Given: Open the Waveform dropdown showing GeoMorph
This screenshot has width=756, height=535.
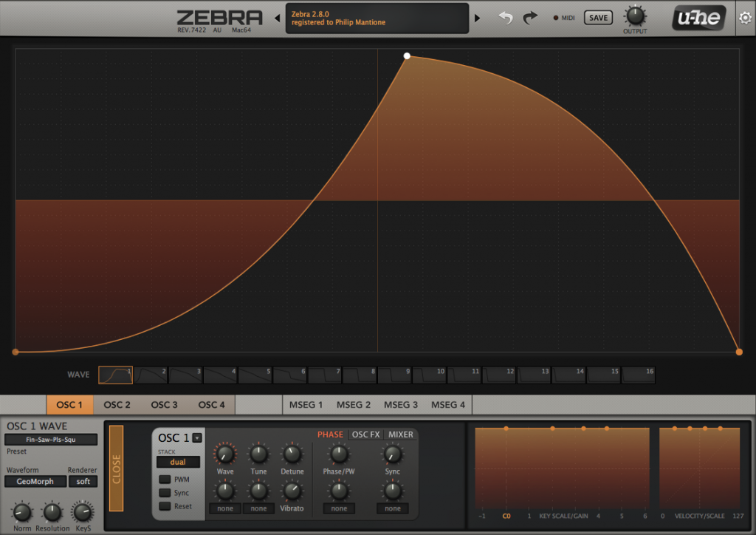Looking at the screenshot, I should [35, 481].
